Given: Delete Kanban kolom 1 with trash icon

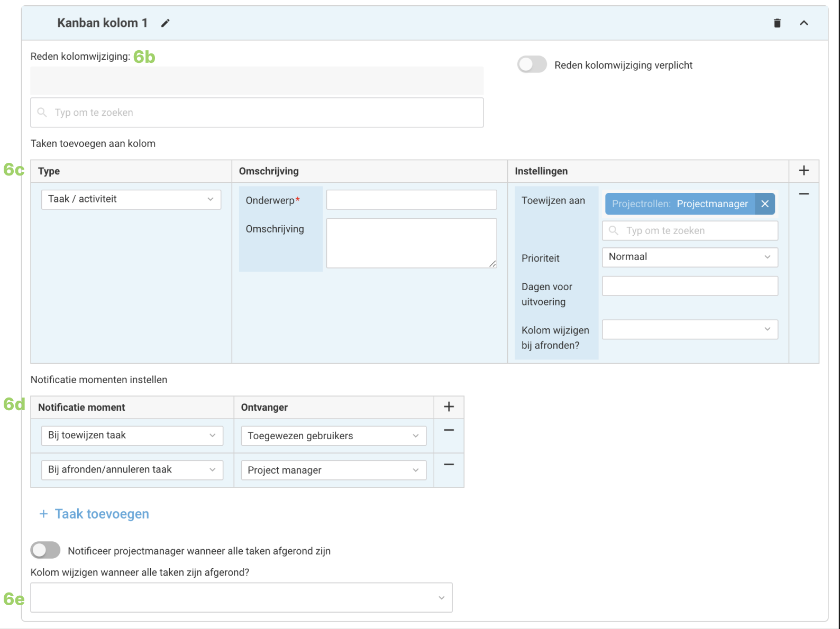Looking at the screenshot, I should [x=777, y=23].
